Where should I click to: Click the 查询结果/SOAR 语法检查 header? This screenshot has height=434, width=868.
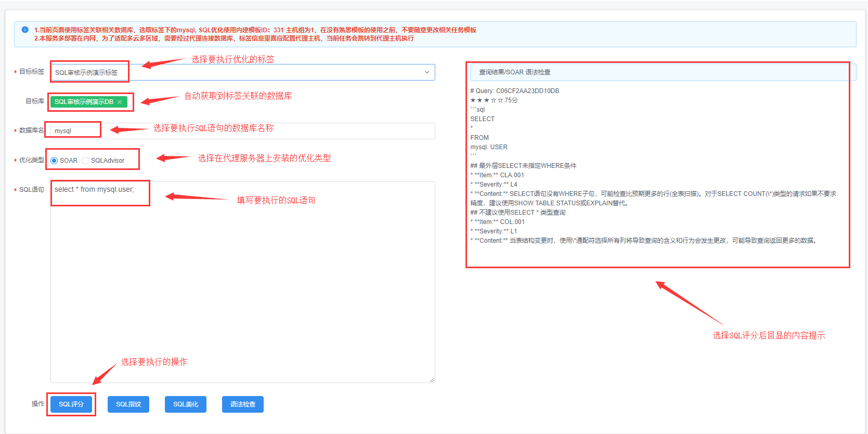tap(663, 72)
